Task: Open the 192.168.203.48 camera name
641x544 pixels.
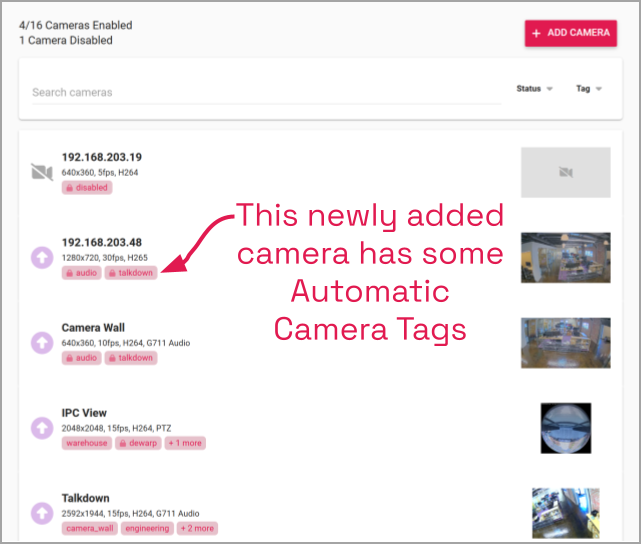Action: click(x=102, y=243)
